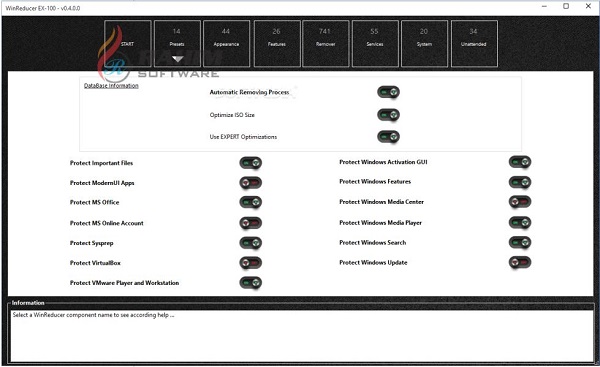Viewport: 600px width, 367px height.
Task: Enable Protect Windows Media Center switch
Action: click(x=520, y=202)
